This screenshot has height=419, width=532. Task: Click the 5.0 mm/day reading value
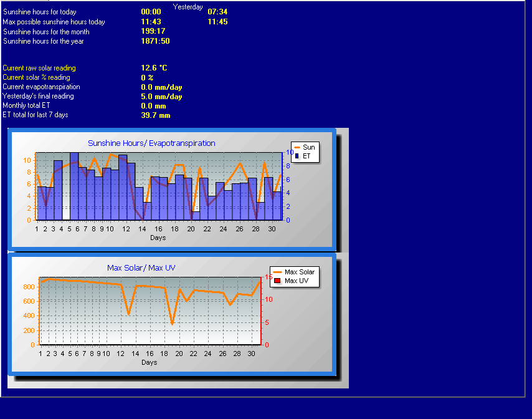pyautogui.click(x=161, y=97)
